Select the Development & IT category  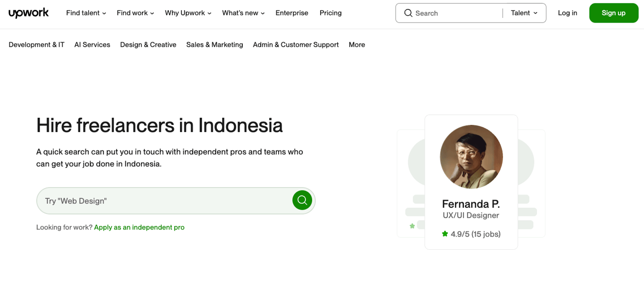(36, 44)
